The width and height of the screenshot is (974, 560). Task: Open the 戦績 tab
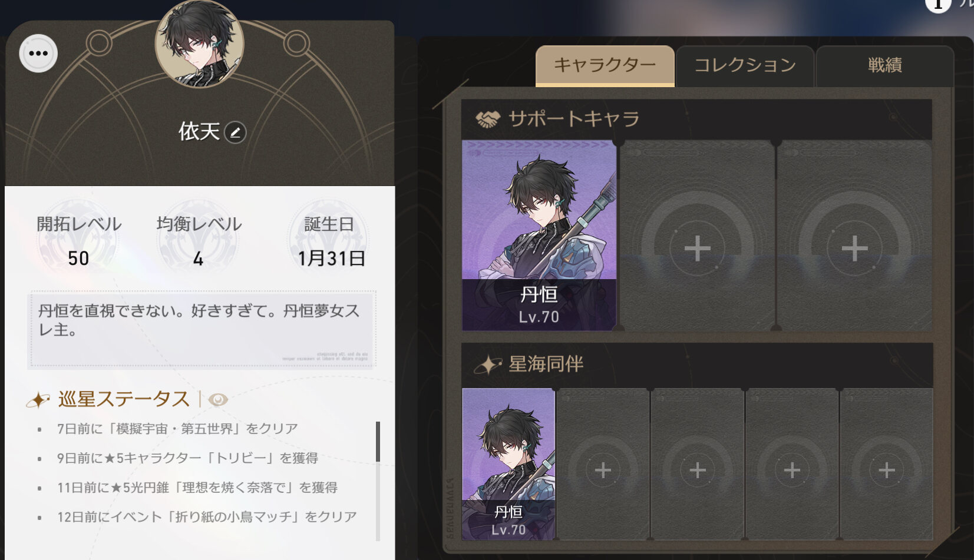(x=884, y=65)
